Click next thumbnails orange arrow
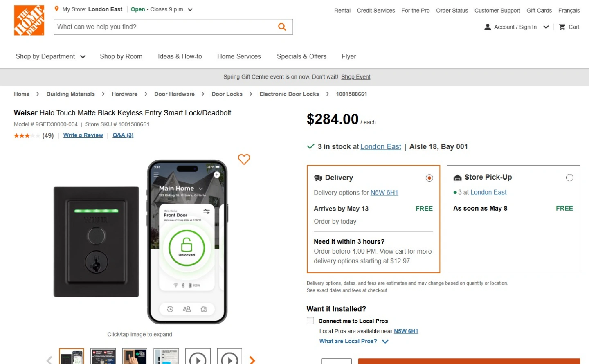 [x=252, y=360]
